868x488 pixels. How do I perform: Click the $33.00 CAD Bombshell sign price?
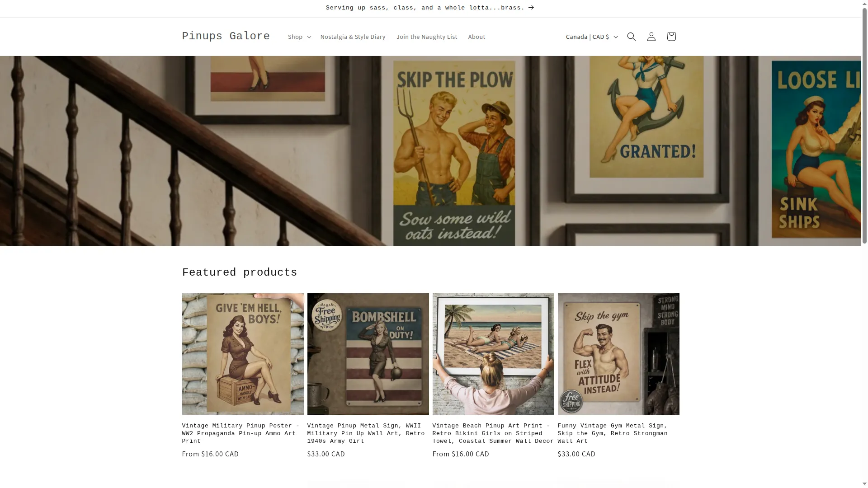point(326,454)
